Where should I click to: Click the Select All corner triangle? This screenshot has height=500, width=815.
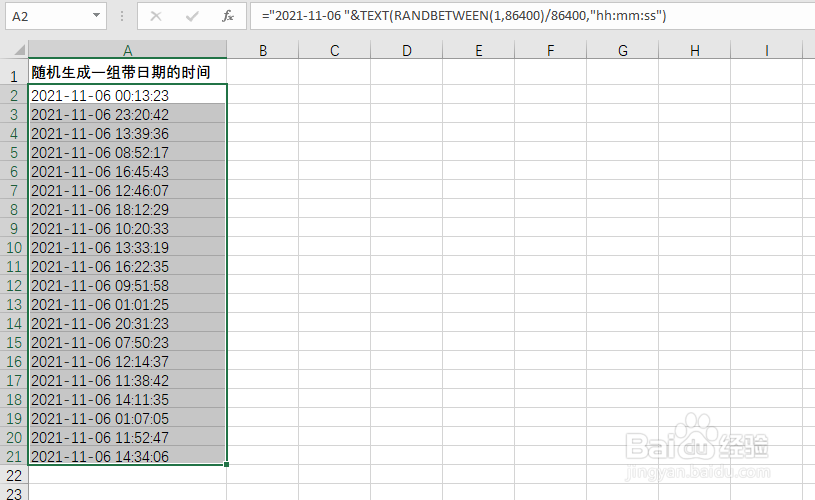pos(20,50)
